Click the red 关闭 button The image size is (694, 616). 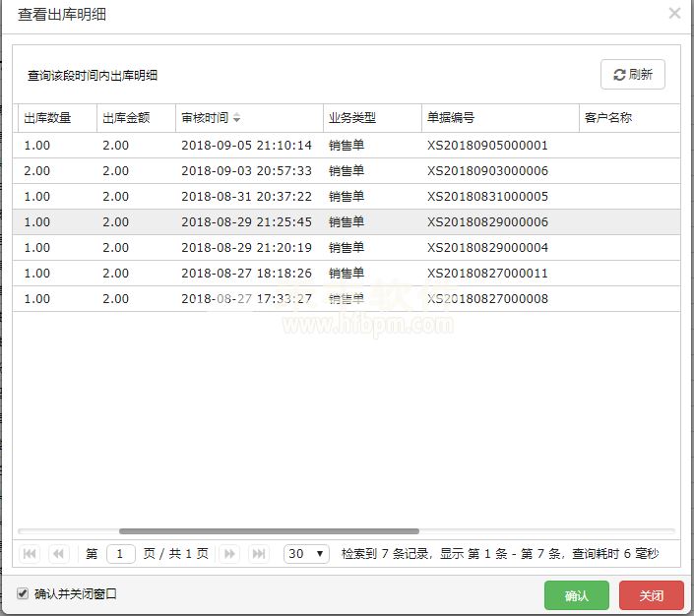(652, 595)
